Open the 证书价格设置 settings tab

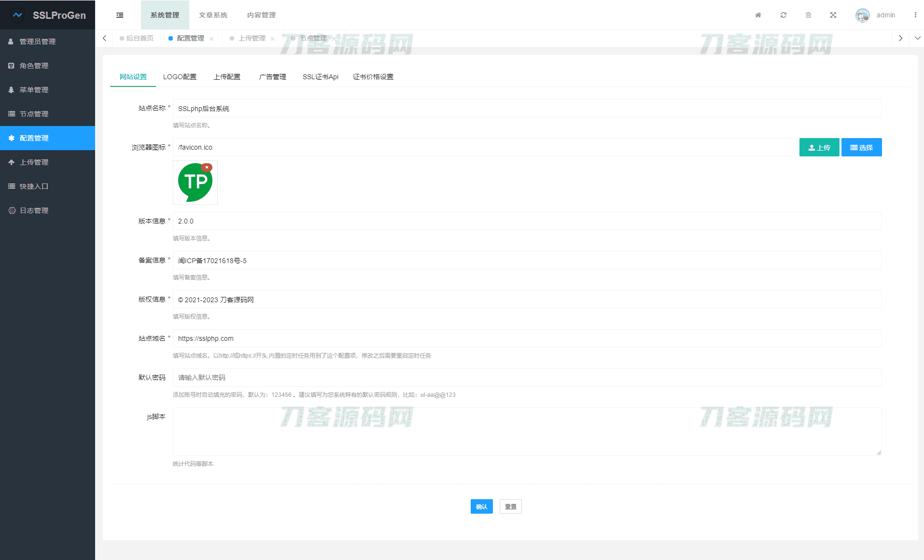pyautogui.click(x=373, y=77)
